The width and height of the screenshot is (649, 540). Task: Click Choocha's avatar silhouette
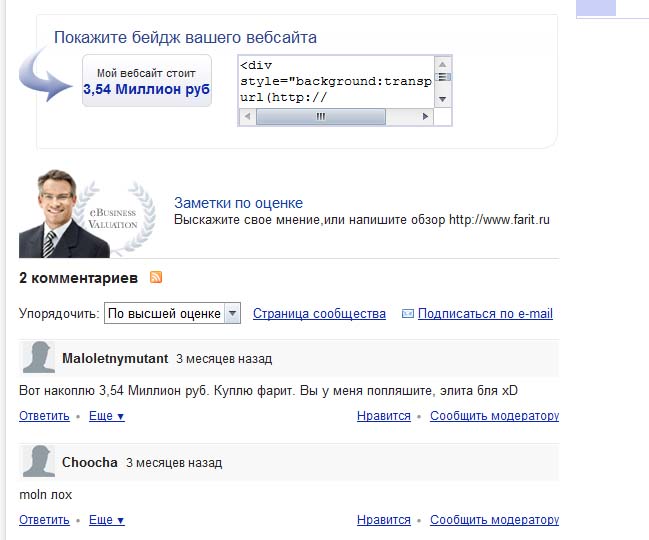(x=38, y=461)
